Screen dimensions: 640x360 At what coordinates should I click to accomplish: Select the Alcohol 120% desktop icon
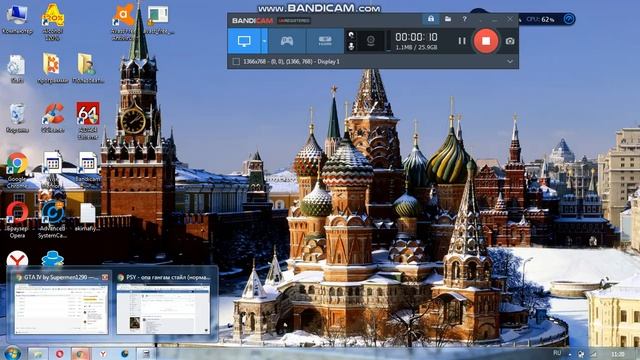(x=53, y=22)
